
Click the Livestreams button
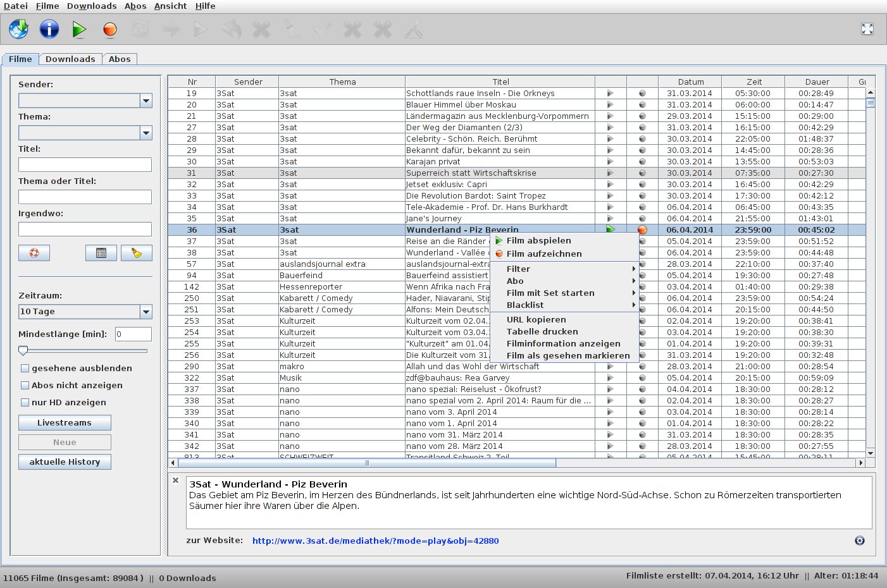click(x=65, y=423)
